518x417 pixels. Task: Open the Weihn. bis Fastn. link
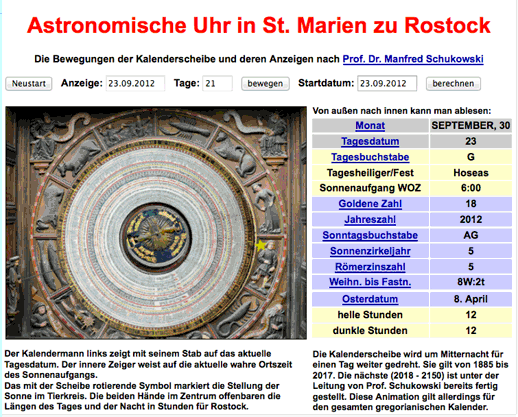tap(370, 282)
